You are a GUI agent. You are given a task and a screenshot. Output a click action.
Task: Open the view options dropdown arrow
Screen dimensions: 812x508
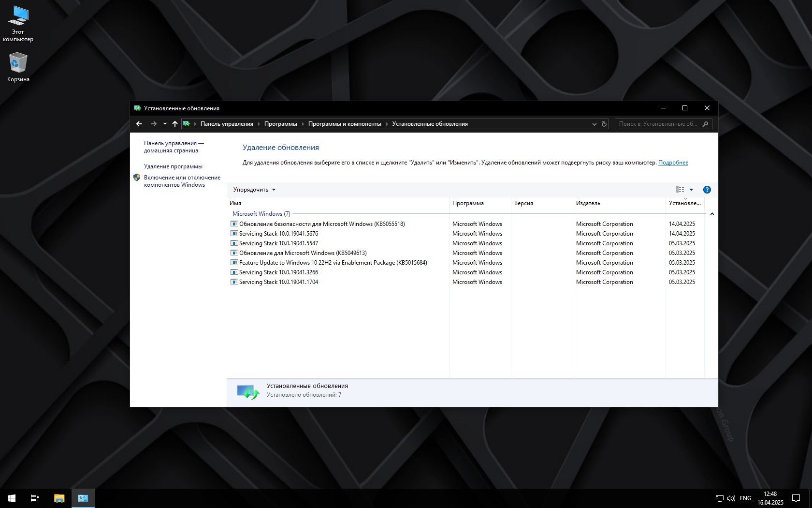tap(691, 190)
